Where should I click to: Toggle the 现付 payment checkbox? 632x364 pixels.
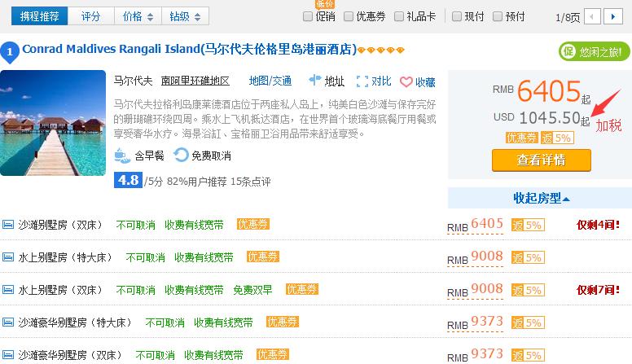(457, 16)
